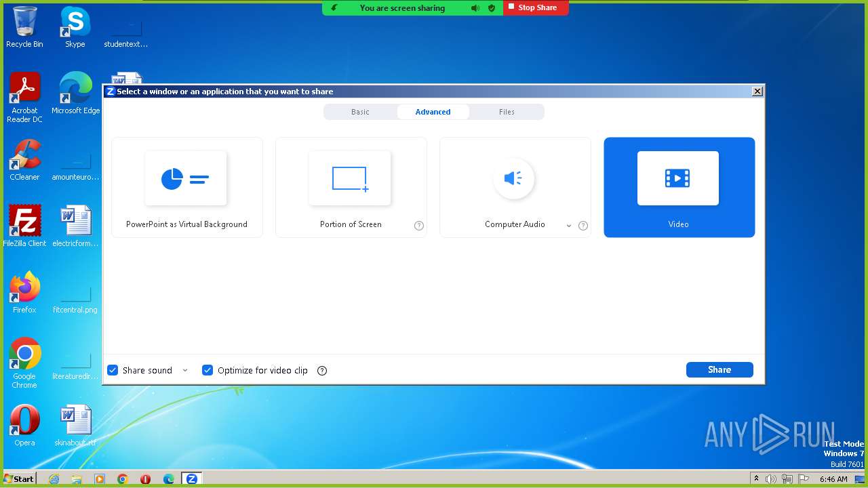Switch to the Advanced tab
This screenshot has height=488, width=868.
(x=433, y=112)
